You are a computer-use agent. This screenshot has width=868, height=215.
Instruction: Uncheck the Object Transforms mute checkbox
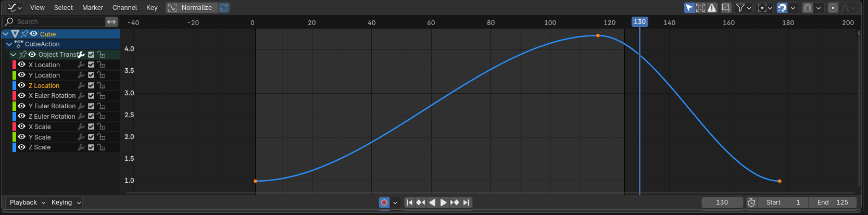(91, 55)
